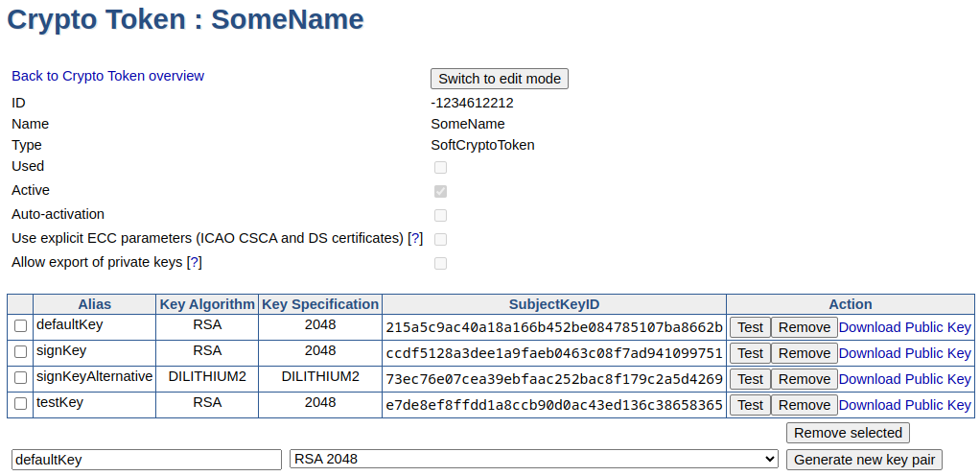980x476 pixels.
Task: Click Switch to edit mode button
Action: coord(499,79)
